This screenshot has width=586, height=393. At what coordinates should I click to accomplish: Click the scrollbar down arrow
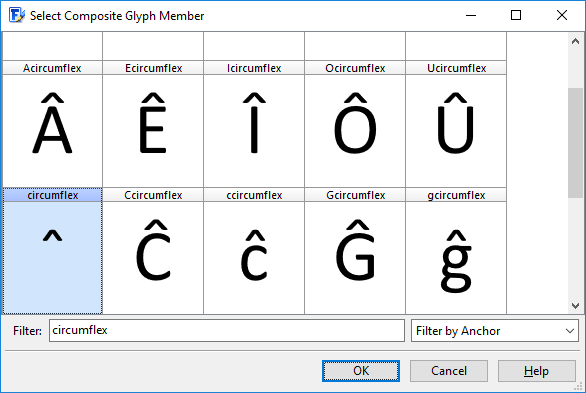(x=575, y=306)
